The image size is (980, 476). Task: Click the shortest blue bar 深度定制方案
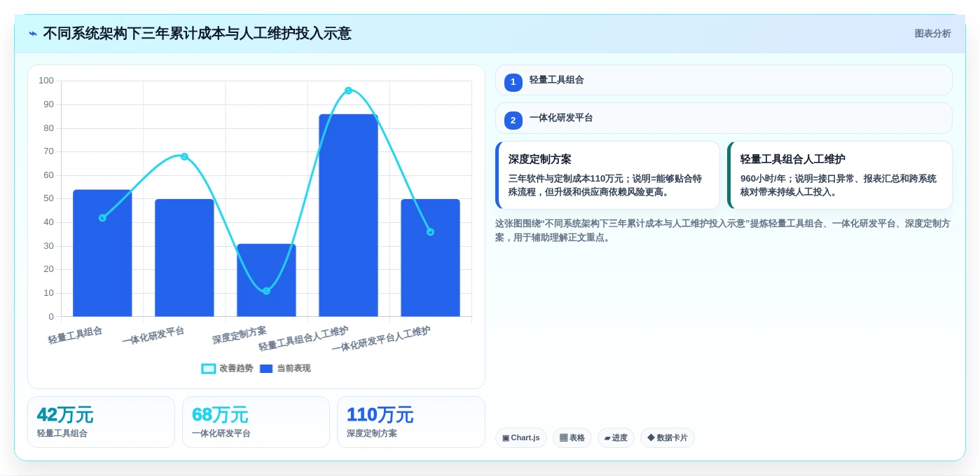tap(266, 280)
